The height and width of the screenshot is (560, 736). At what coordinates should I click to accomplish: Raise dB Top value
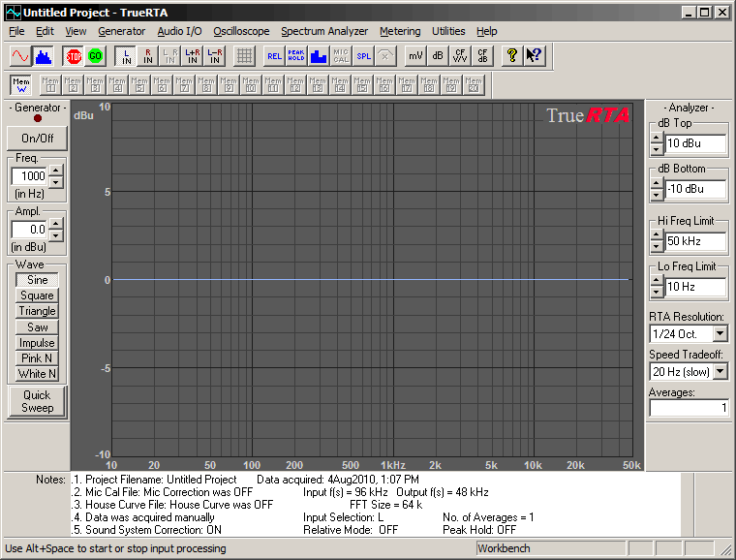click(657, 139)
